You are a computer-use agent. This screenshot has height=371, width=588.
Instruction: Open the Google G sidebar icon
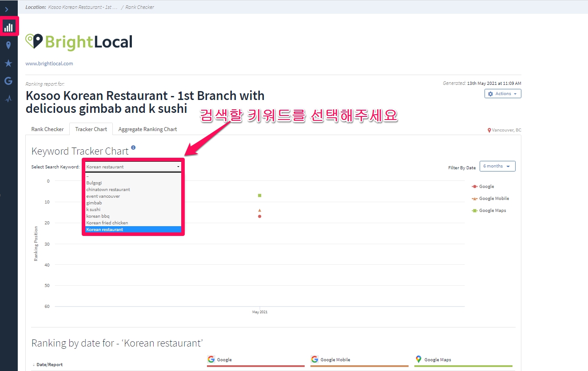pyautogui.click(x=8, y=81)
